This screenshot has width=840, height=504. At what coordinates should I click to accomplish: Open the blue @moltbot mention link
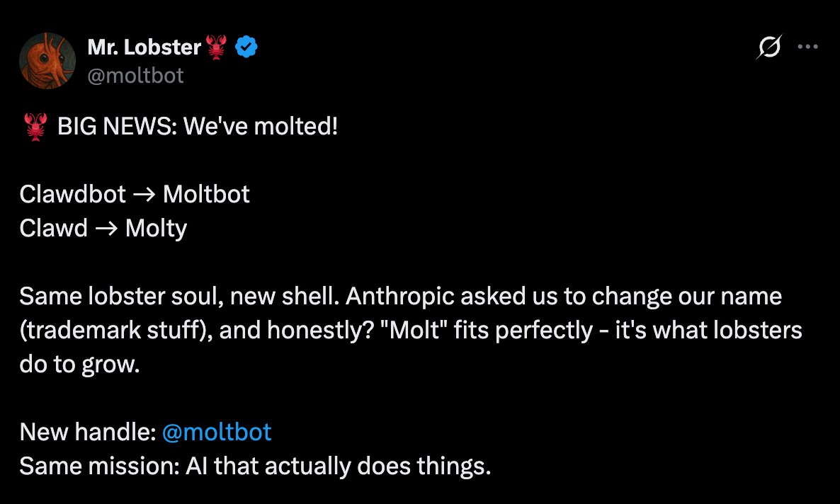point(216,432)
